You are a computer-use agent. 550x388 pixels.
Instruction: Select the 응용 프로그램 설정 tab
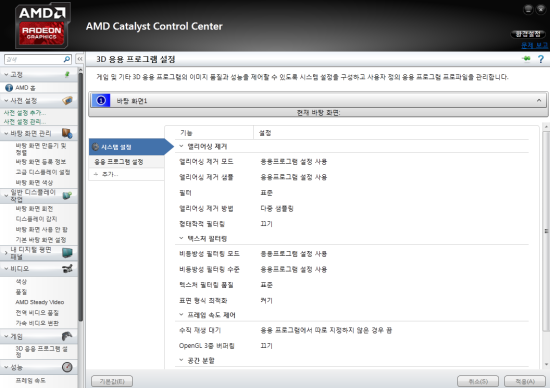(127, 162)
